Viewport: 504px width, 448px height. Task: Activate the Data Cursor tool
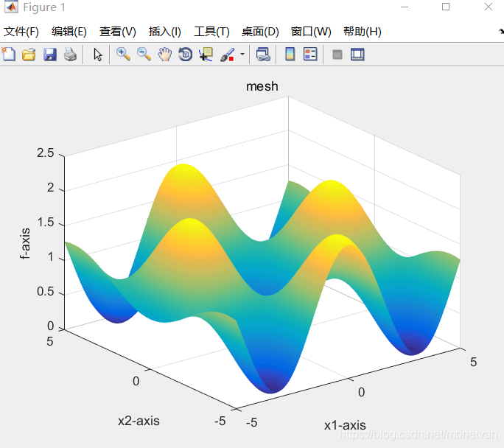point(206,55)
